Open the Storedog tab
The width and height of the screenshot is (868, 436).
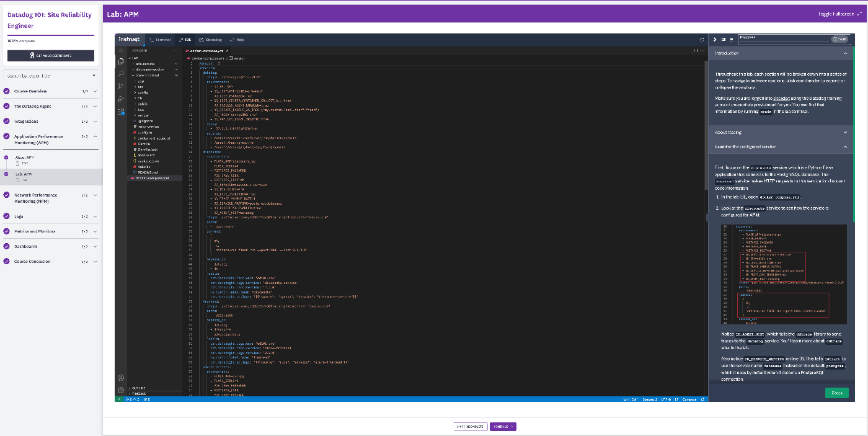[210, 39]
